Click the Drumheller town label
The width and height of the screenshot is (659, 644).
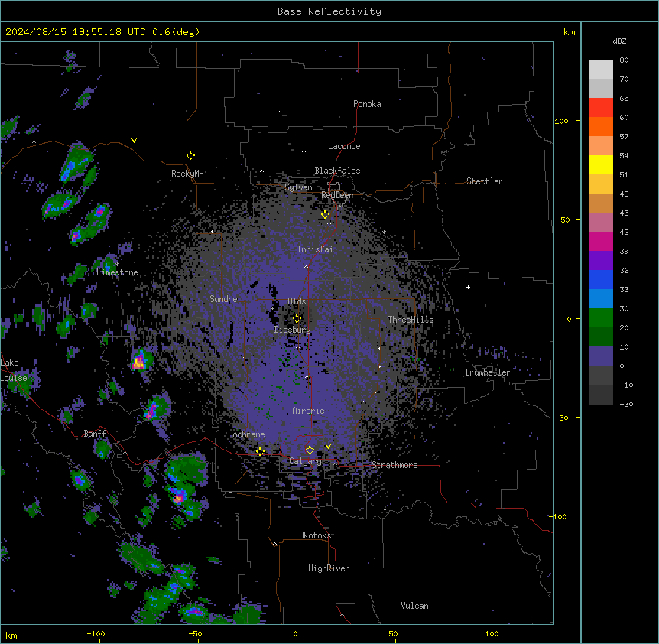point(488,372)
